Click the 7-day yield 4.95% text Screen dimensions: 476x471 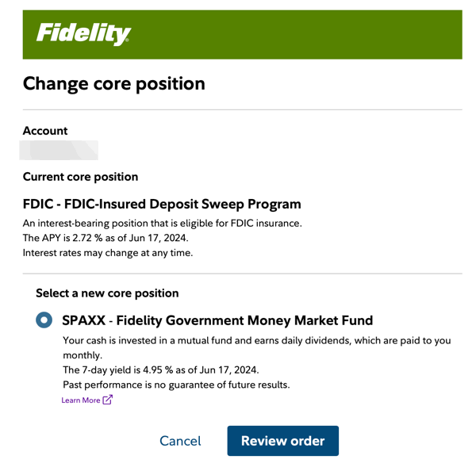160,370
